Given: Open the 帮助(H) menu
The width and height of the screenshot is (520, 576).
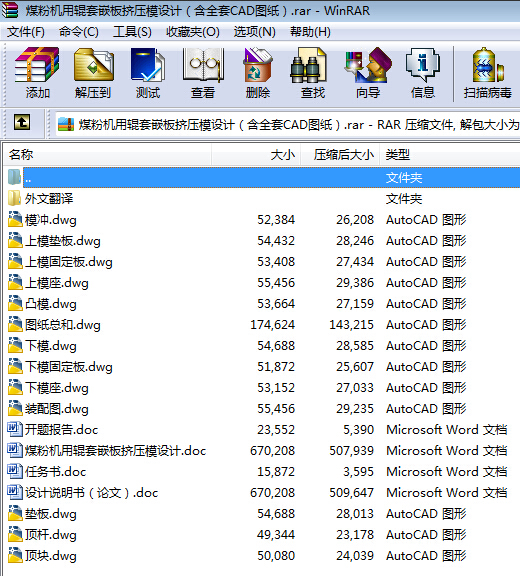Looking at the screenshot, I should [310, 32].
